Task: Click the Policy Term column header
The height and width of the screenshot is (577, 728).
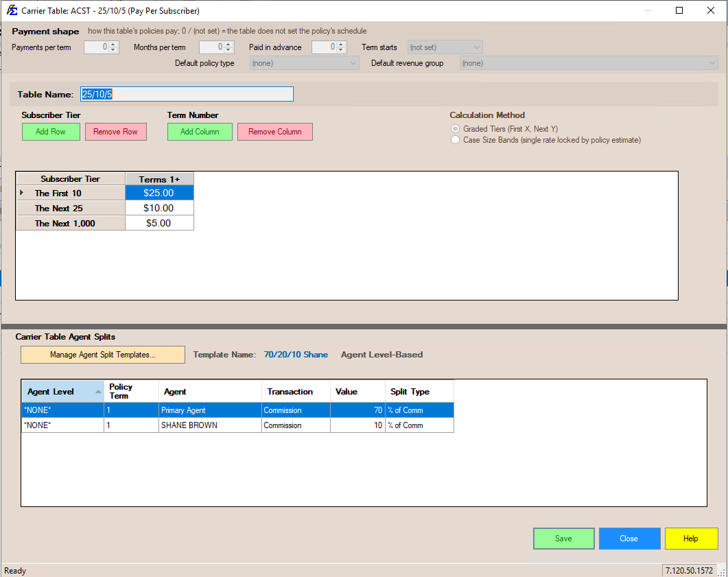Action: 131,392
